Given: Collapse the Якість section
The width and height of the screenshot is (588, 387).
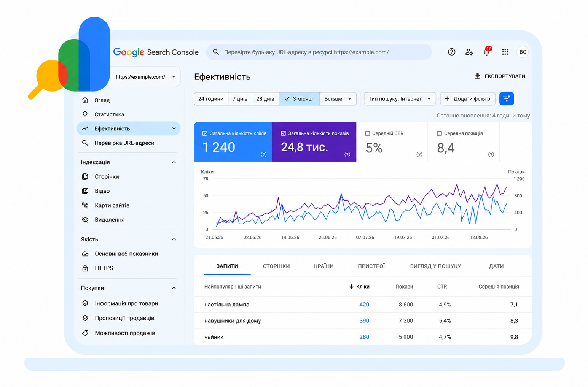Looking at the screenshot, I should tap(174, 239).
